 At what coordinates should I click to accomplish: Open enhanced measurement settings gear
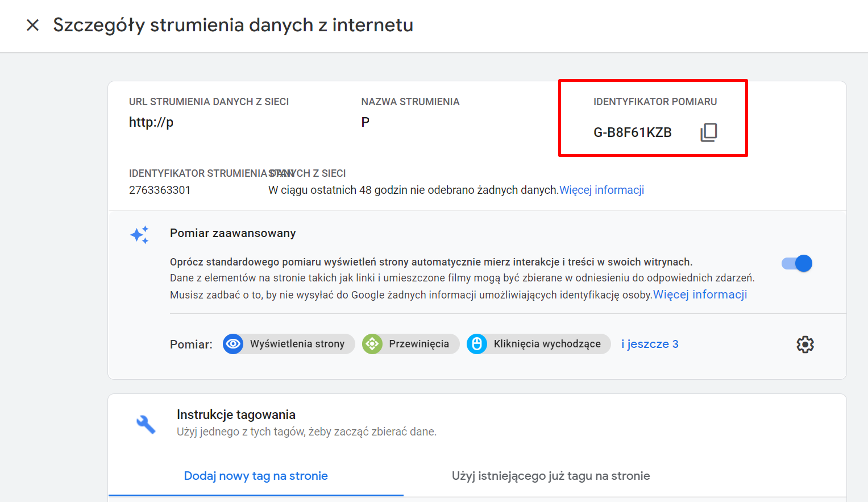pyautogui.click(x=805, y=344)
